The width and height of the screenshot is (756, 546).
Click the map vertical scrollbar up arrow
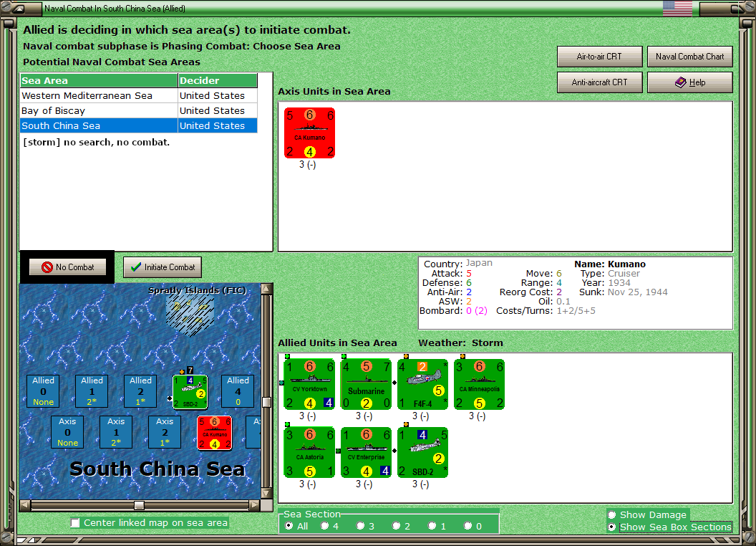266,289
